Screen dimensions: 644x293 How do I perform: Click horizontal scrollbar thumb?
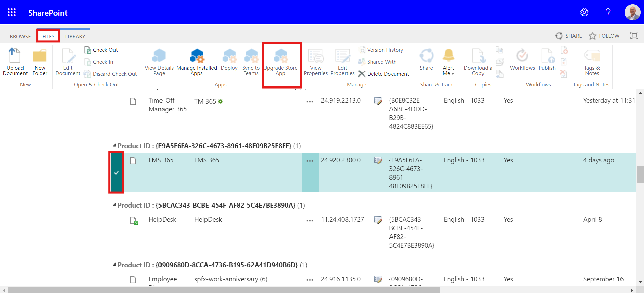tap(224, 290)
